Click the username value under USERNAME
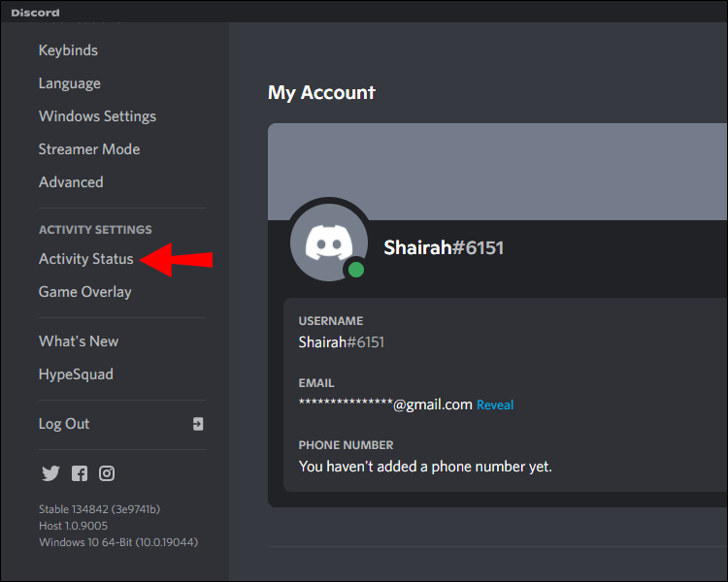 (x=342, y=342)
